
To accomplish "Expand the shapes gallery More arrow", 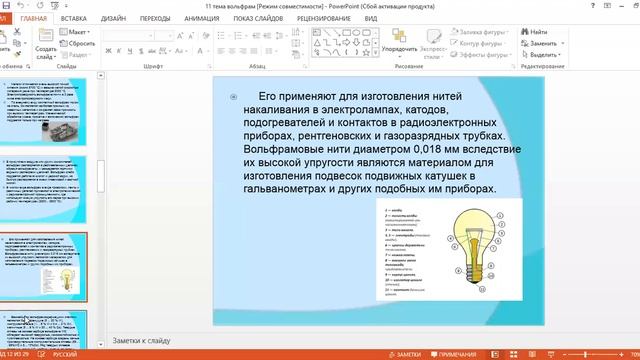I will (376, 53).
